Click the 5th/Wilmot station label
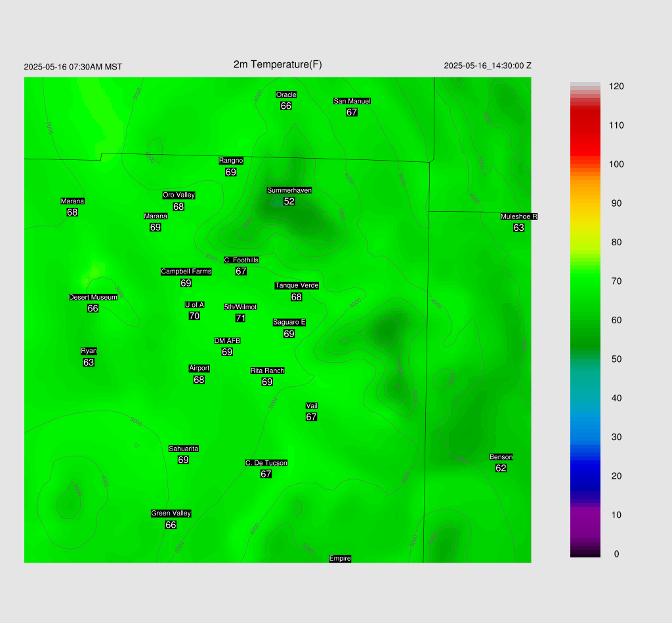This screenshot has height=623, width=672. pyautogui.click(x=240, y=307)
